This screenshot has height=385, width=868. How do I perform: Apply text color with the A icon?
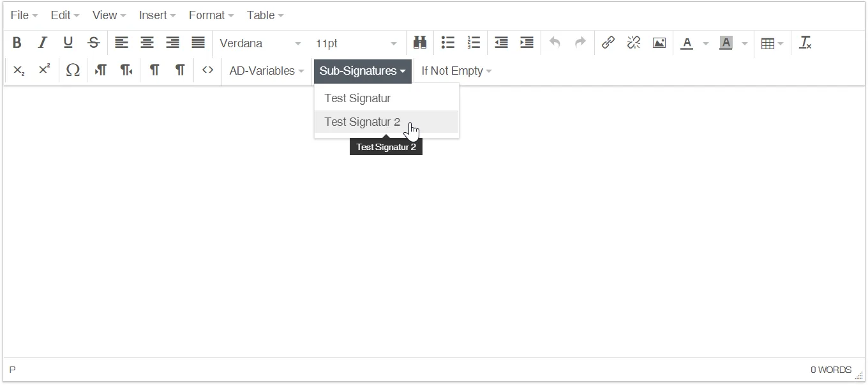click(x=687, y=43)
